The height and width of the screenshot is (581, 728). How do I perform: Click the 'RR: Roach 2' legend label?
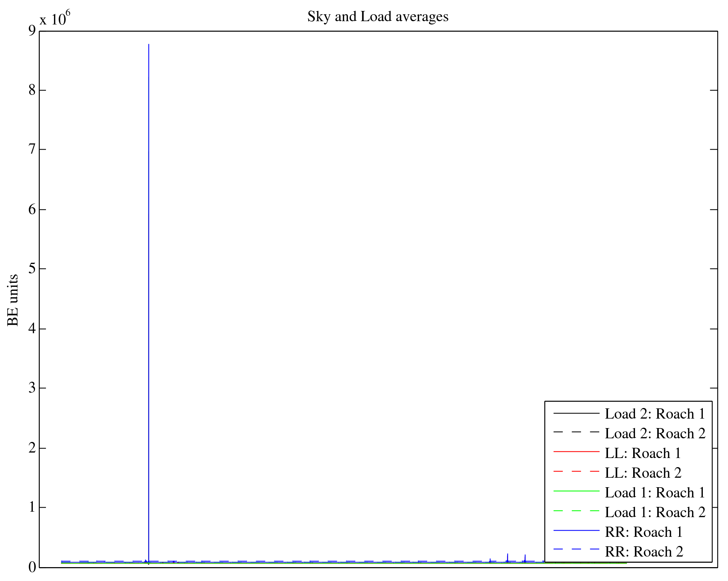pyautogui.click(x=644, y=552)
